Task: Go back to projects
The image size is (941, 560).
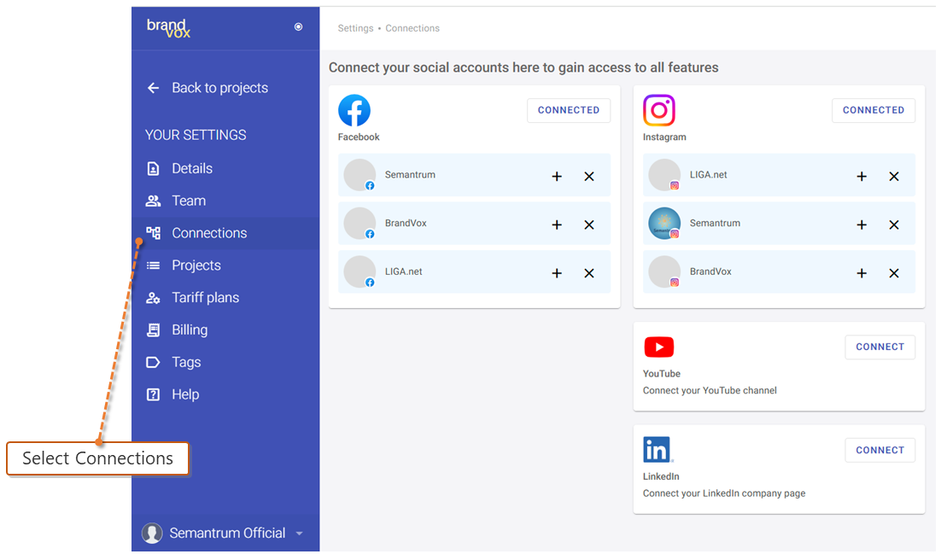Action: [219, 88]
